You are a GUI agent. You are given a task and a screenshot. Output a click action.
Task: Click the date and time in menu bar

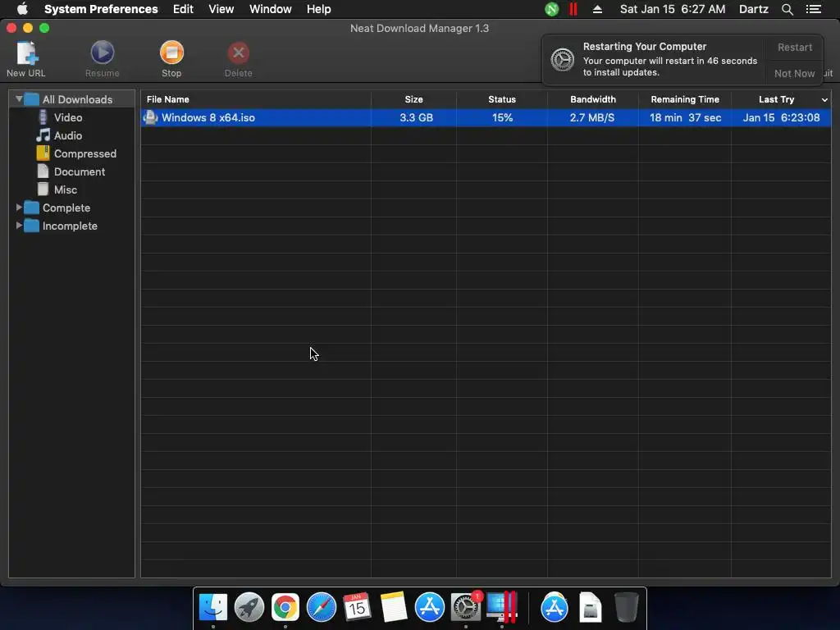click(x=673, y=9)
